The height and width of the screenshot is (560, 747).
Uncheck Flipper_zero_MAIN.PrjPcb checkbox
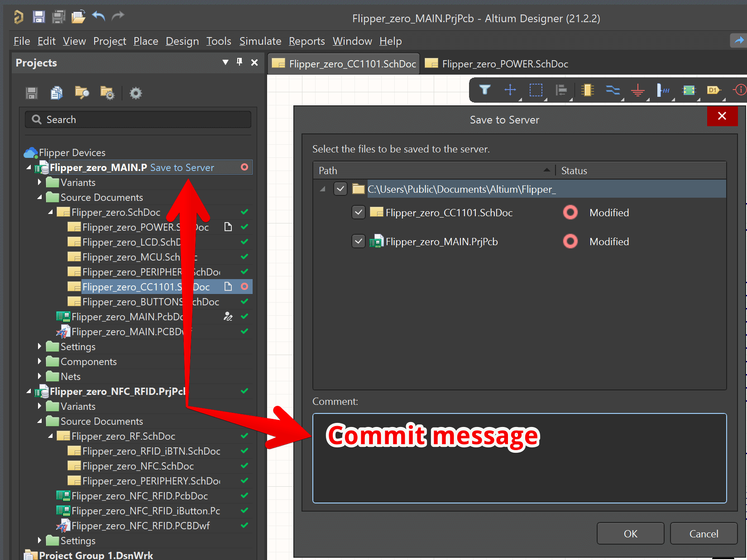pos(359,241)
